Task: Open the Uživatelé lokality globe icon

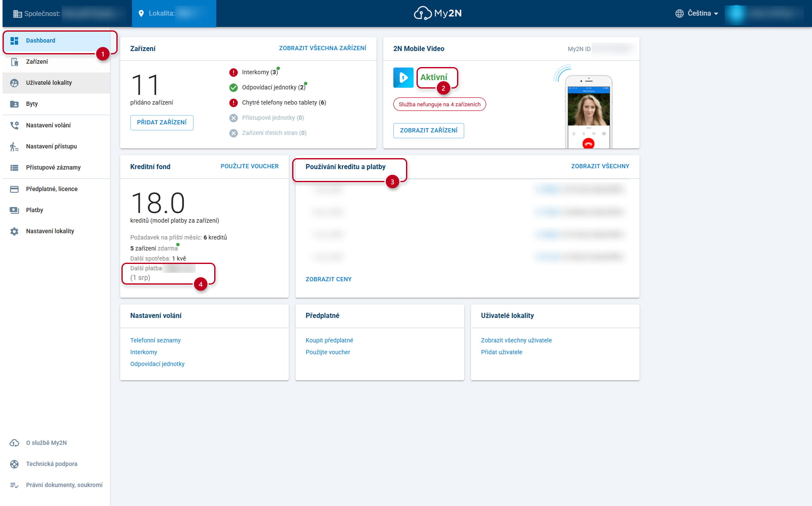Action: point(14,83)
